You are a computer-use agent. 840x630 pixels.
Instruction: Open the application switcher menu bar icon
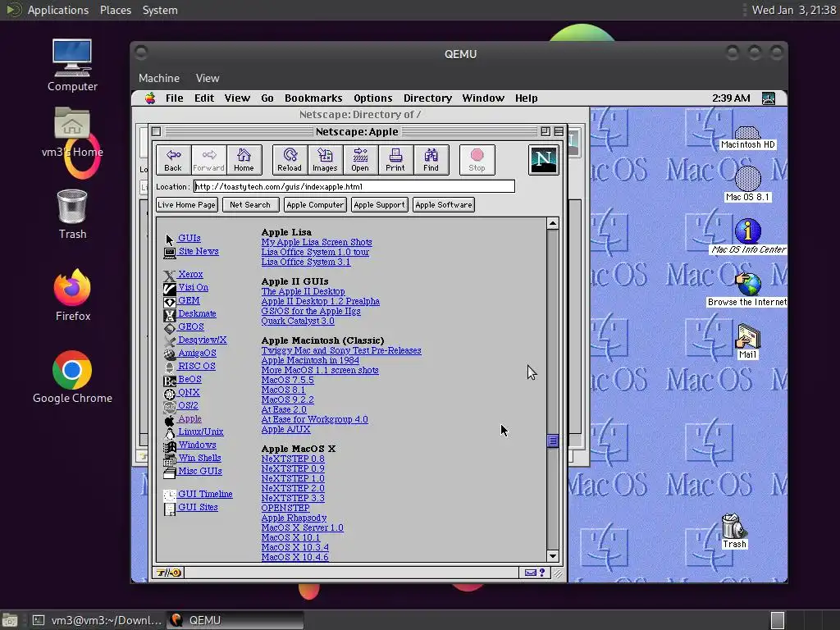[769, 98]
